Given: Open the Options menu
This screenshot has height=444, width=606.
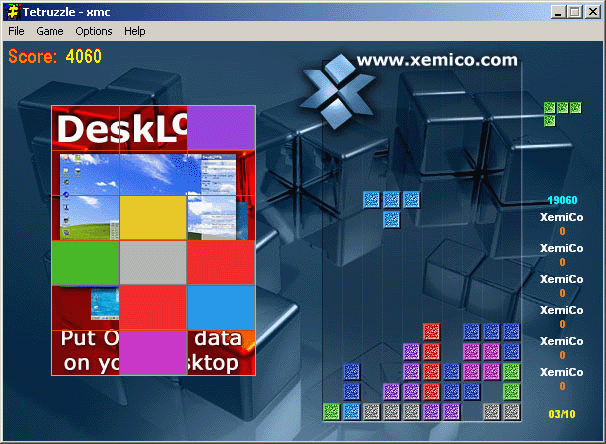Looking at the screenshot, I should click(x=94, y=31).
